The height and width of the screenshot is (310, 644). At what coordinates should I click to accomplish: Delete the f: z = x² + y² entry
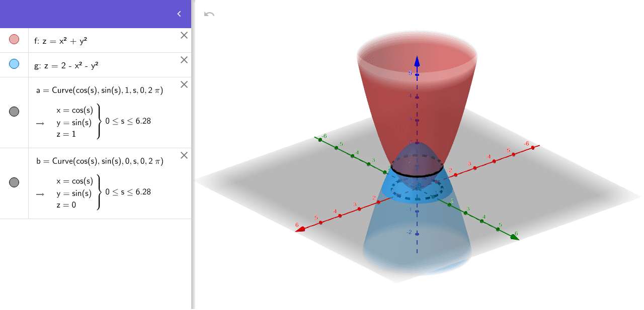pyautogui.click(x=184, y=35)
